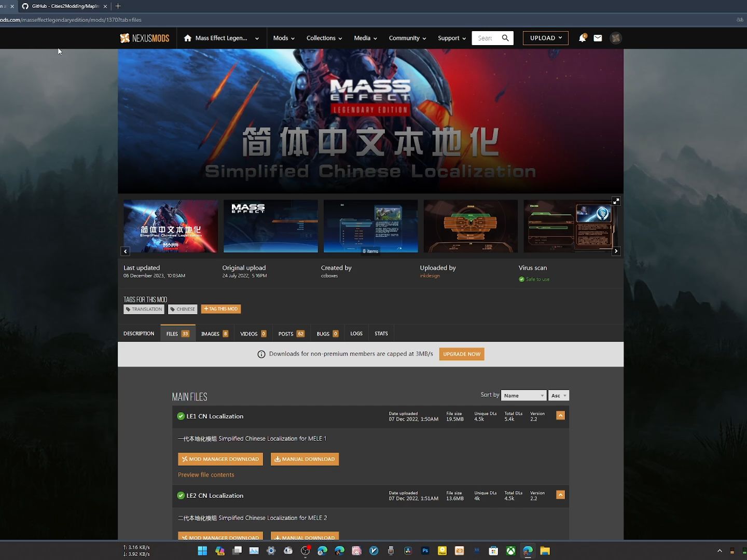Open a new browser tab

118,6
